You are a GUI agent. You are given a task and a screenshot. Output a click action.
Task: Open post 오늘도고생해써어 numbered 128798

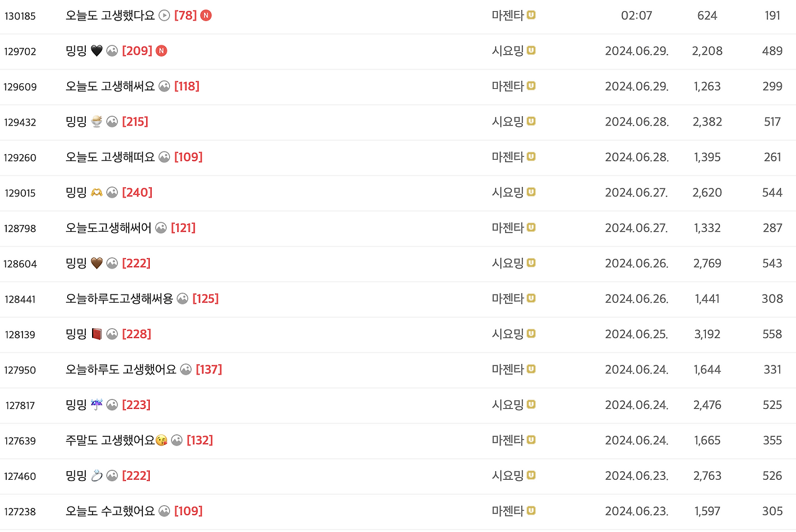pyautogui.click(x=108, y=228)
